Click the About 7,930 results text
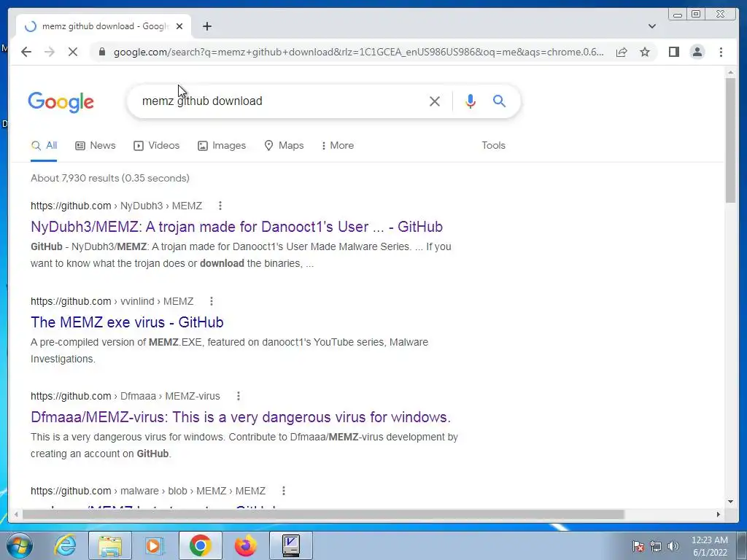 coord(110,178)
